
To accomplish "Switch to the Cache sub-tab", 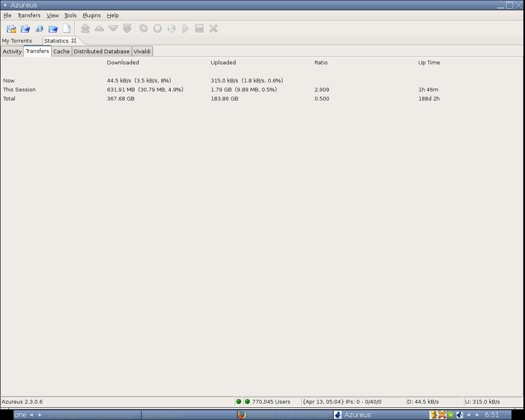I will (62, 51).
